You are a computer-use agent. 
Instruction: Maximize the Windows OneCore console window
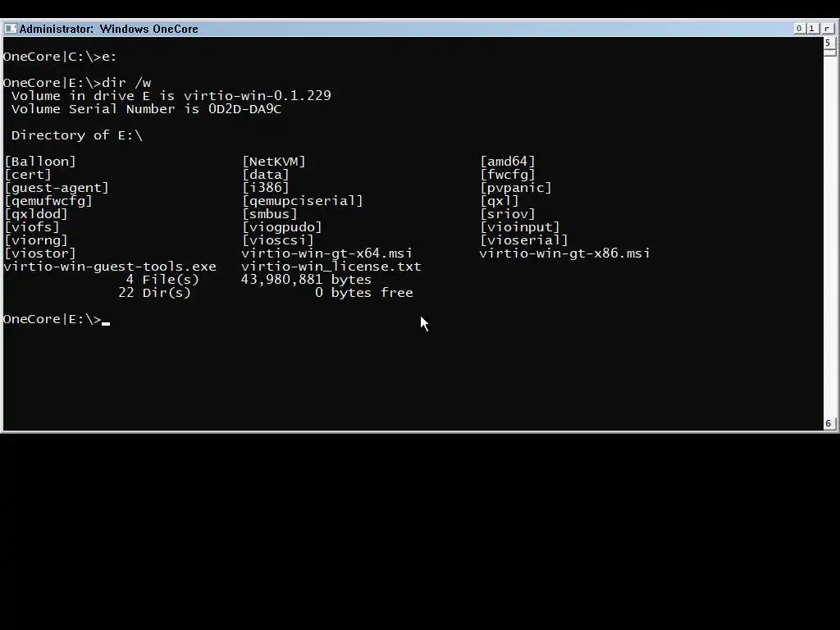[812, 29]
